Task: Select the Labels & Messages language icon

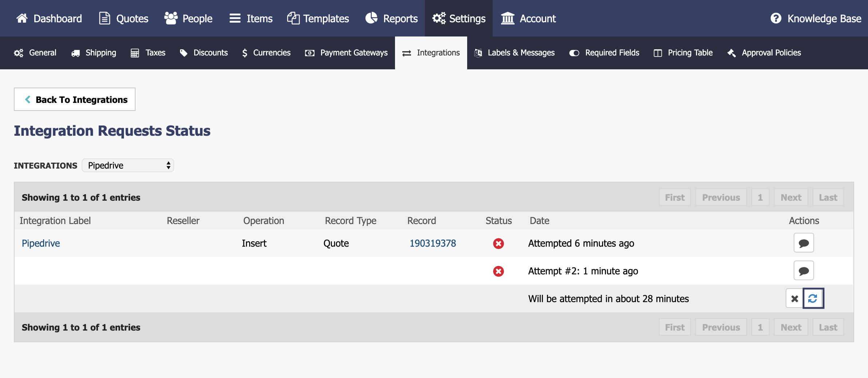Action: pos(478,53)
